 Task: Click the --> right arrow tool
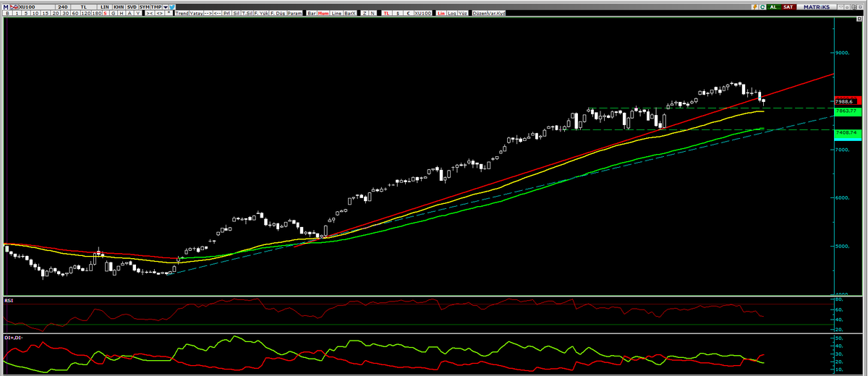pyautogui.click(x=208, y=14)
